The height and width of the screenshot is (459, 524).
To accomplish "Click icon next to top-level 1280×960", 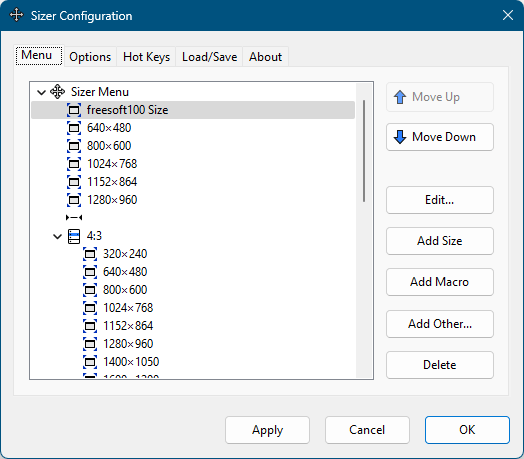I will point(74,200).
